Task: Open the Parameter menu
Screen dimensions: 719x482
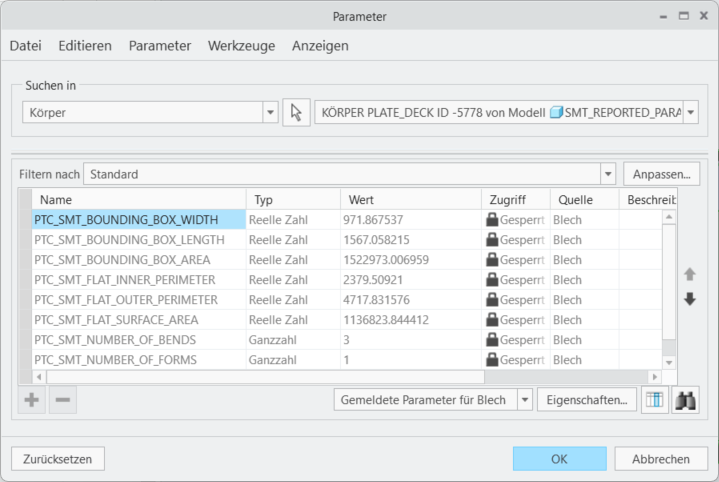Action: coord(160,46)
